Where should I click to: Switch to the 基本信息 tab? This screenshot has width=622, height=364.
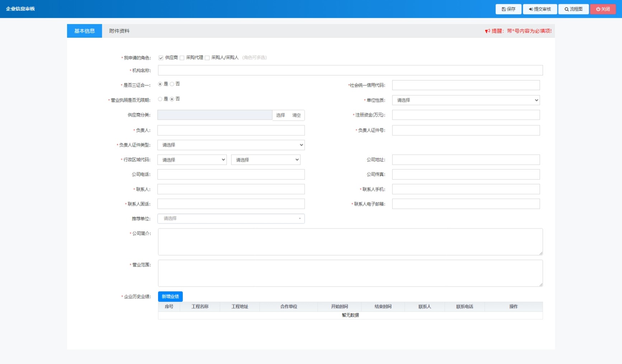84,31
